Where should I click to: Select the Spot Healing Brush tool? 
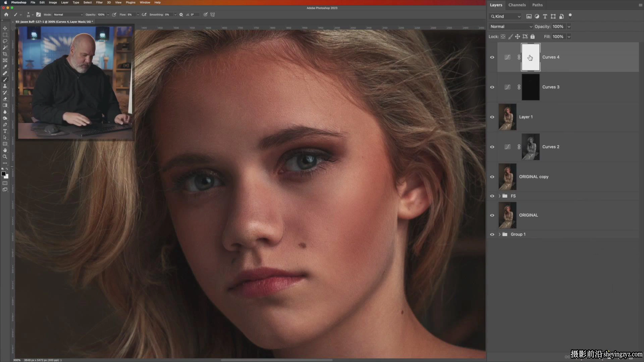click(x=5, y=73)
